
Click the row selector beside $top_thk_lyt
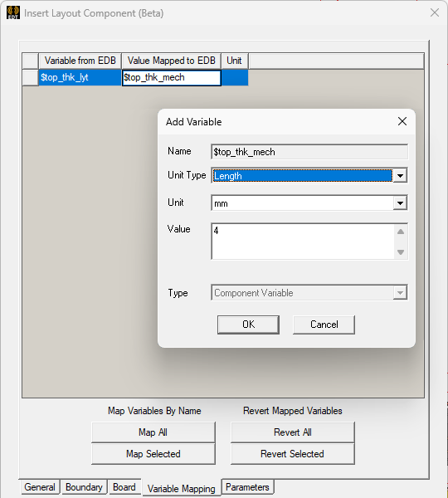pyautogui.click(x=30, y=77)
